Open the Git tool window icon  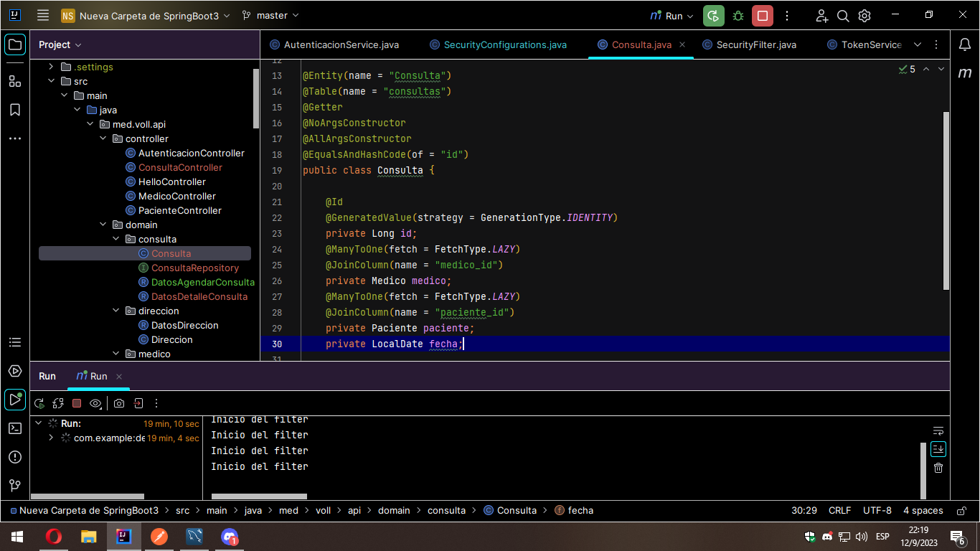(15, 486)
